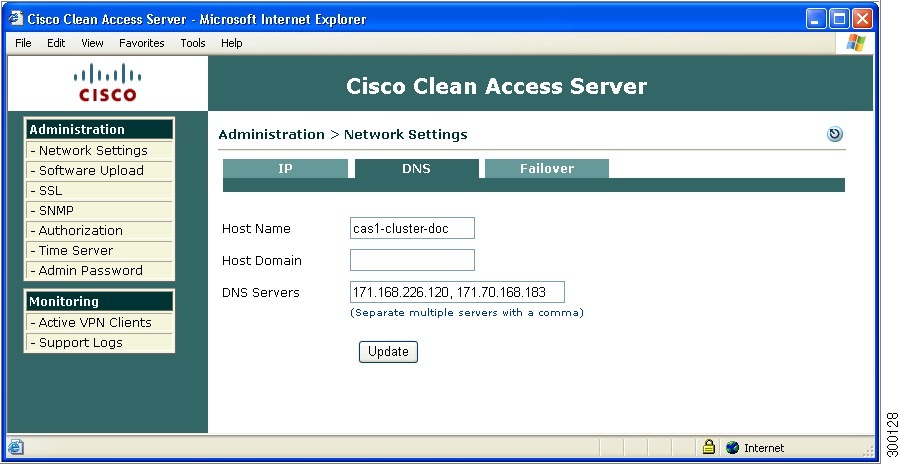
Task: Click the refresh icon beside Network Settings
Action: point(835,134)
